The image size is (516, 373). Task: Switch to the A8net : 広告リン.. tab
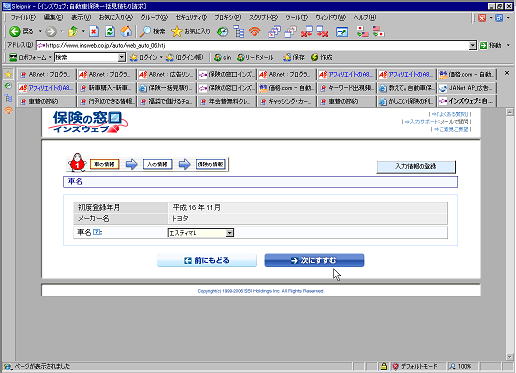pyautogui.click(x=166, y=75)
